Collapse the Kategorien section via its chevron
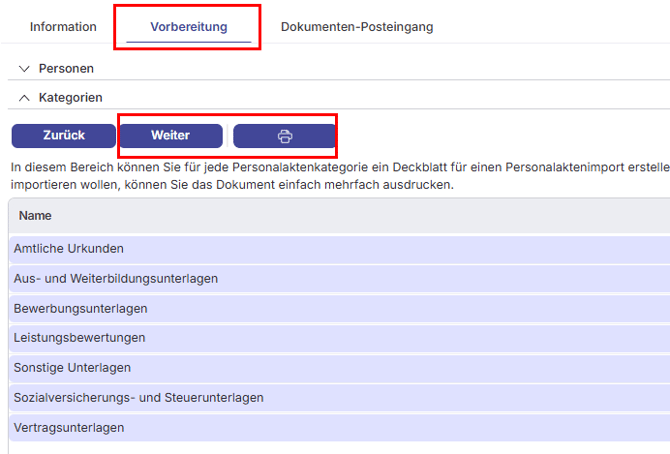 coord(25,98)
